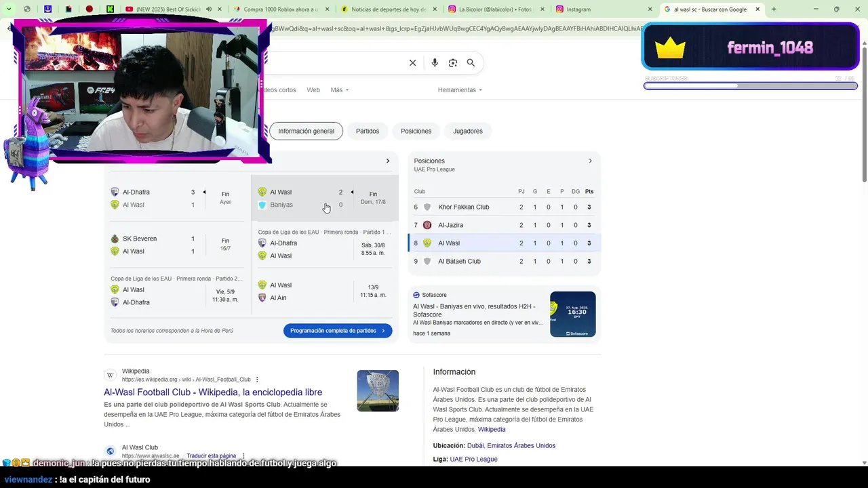Image resolution: width=868 pixels, height=488 pixels.
Task: Click the Sofascore 16:30 match thumbnail
Action: click(573, 314)
